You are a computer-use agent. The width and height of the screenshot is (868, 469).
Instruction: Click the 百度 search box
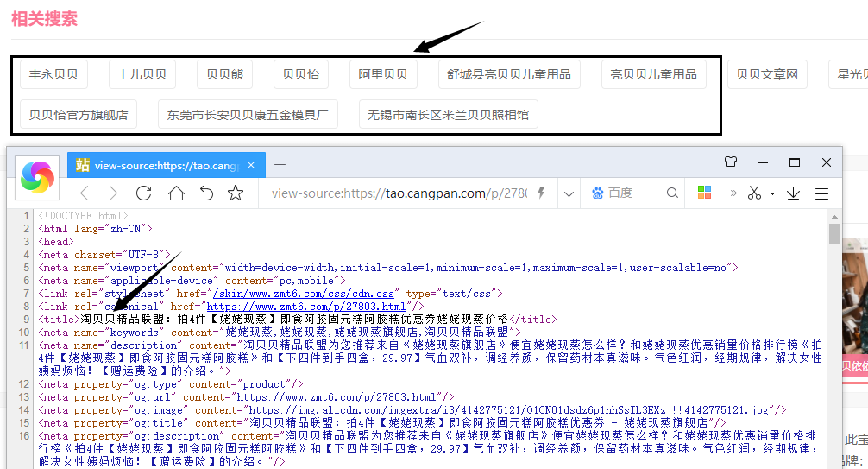click(x=634, y=193)
